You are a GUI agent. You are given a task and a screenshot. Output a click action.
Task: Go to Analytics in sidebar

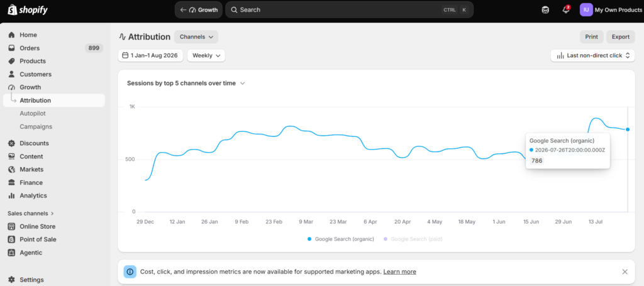pyautogui.click(x=54, y=195)
